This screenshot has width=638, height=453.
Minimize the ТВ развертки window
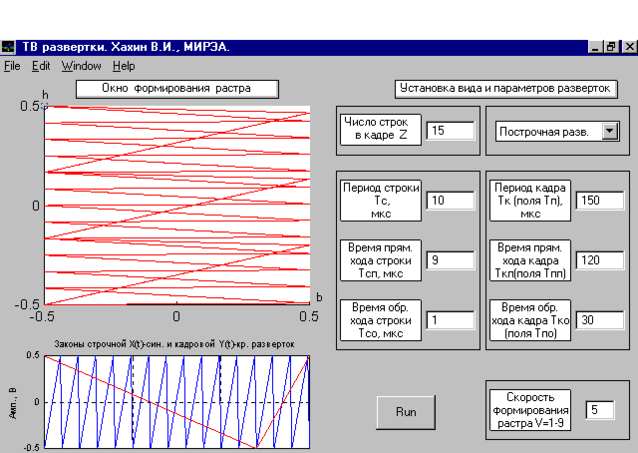point(595,47)
